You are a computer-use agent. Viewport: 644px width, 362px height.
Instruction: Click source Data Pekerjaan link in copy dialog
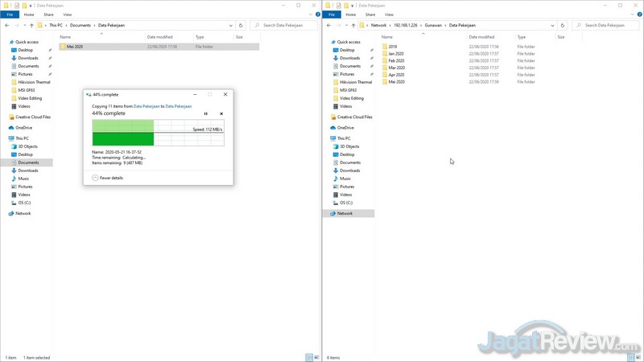pyautogui.click(x=146, y=106)
